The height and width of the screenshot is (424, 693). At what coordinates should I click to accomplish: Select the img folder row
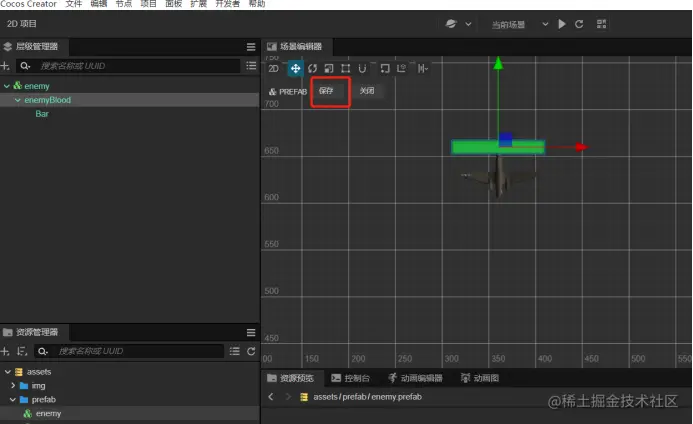tap(129, 386)
